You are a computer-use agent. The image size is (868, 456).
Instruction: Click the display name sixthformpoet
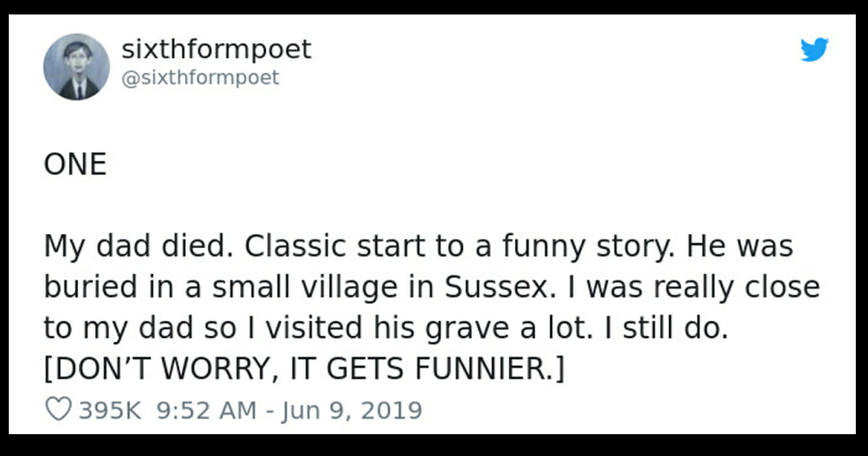[x=216, y=49]
